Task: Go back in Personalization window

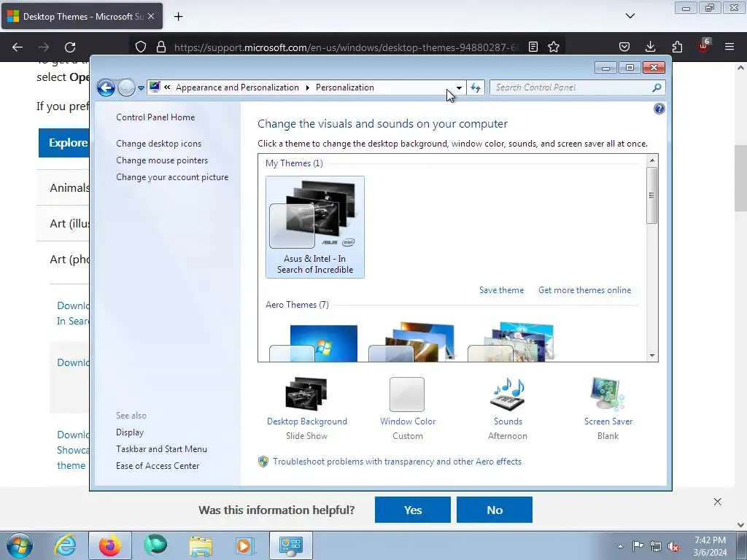Action: click(x=106, y=87)
